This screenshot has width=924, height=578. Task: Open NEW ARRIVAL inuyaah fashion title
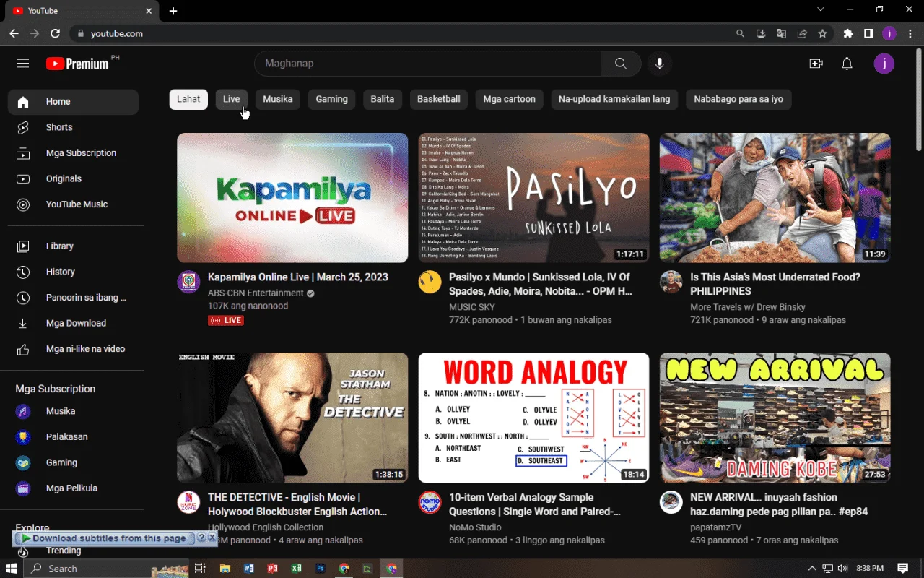[x=779, y=504]
